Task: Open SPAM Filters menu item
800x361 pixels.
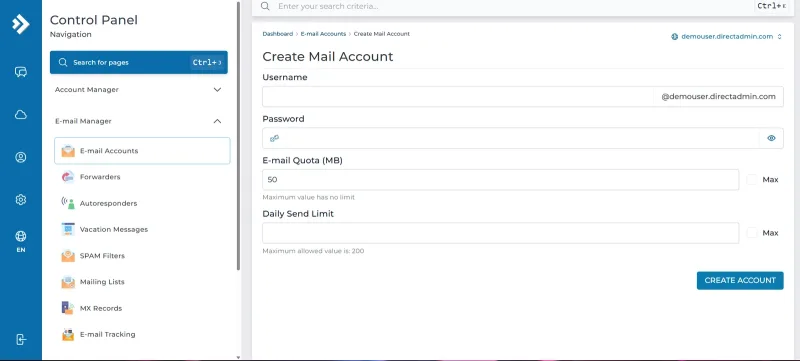Action: [x=142, y=255]
